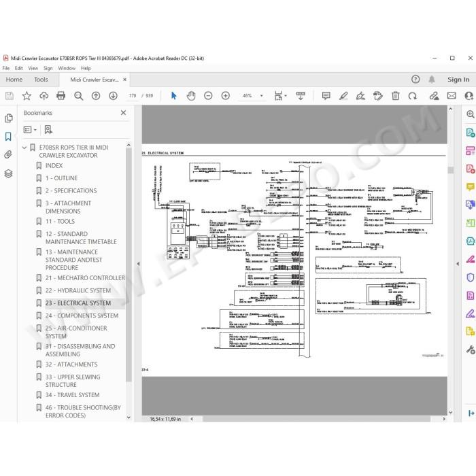This screenshot has height=476, width=476.
Task: Click the Sign In button
Action: click(x=458, y=80)
